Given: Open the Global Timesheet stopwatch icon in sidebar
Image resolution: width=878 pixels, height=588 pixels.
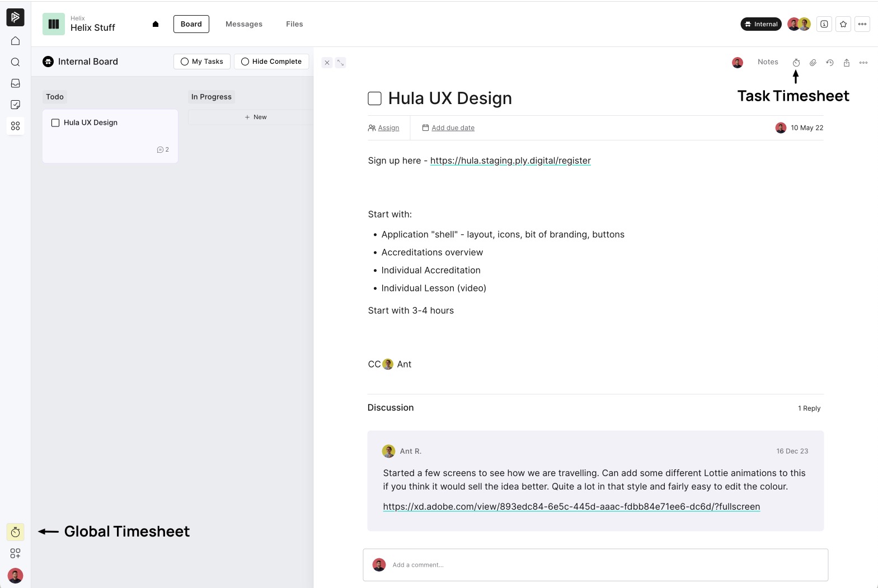Looking at the screenshot, I should (x=16, y=532).
